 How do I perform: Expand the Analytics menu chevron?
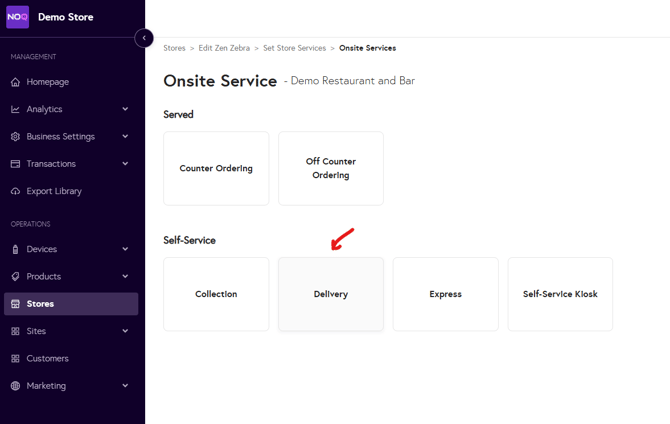pyautogui.click(x=125, y=109)
